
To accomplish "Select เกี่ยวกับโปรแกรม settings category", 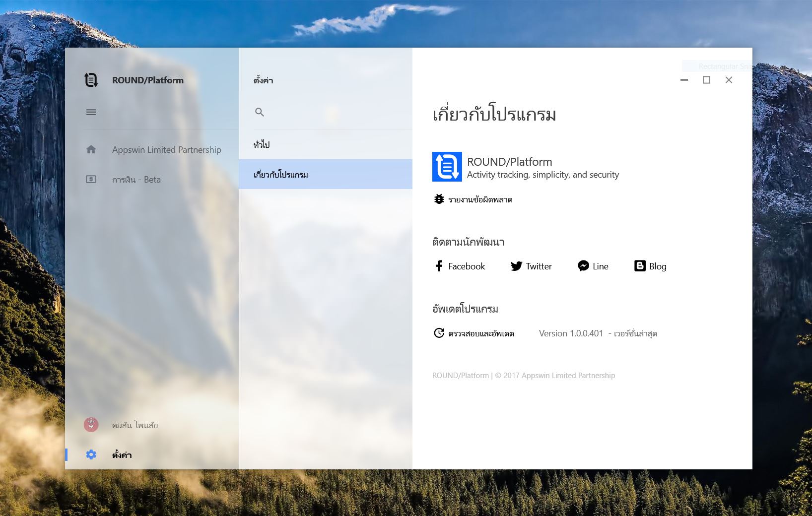I will pos(326,174).
